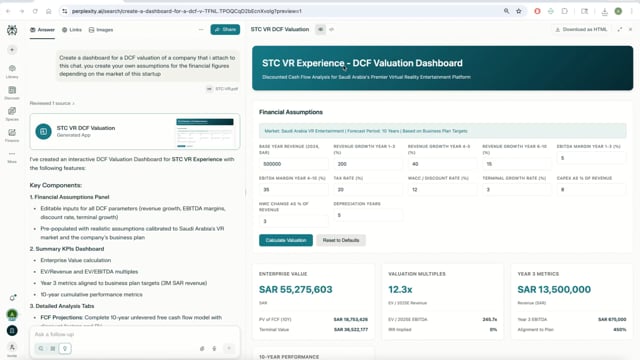Edit Depreciation Years field
The height and width of the screenshot is (360, 640).
tap(368, 215)
